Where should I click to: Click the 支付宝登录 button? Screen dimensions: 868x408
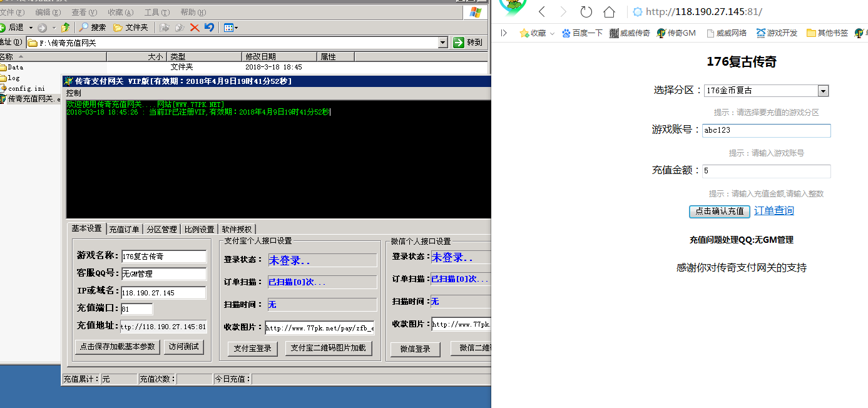(x=252, y=349)
